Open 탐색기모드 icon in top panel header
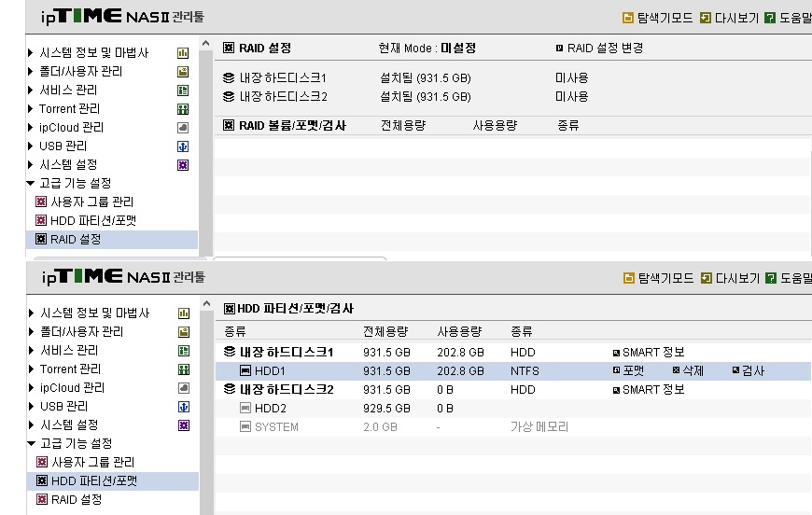Screen dimensions: 812x515 [x=627, y=18]
